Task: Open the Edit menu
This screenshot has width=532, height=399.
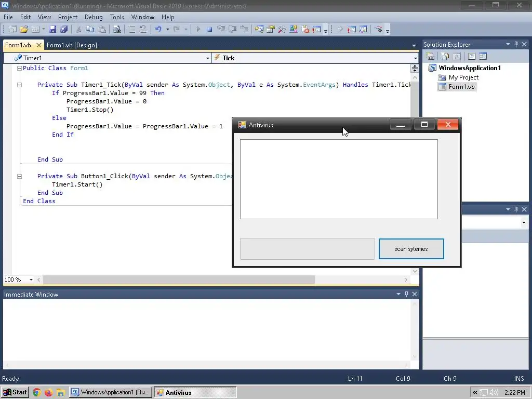Action: (25, 17)
